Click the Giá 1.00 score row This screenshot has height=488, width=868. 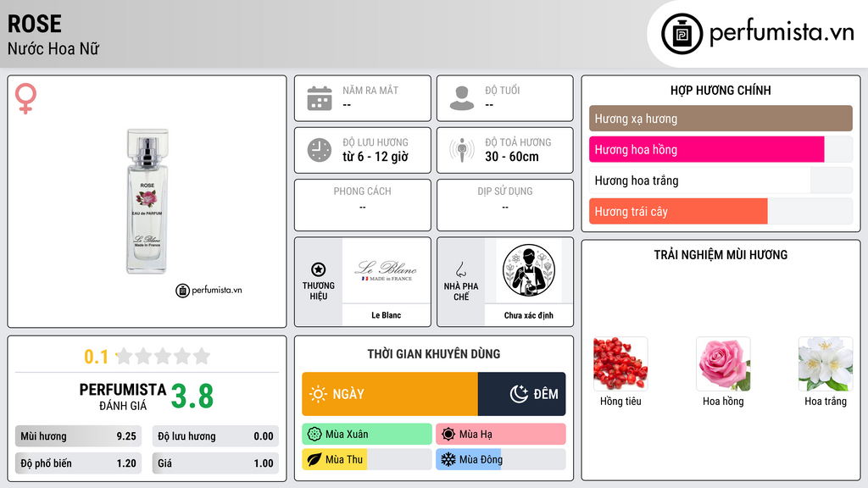(215, 463)
